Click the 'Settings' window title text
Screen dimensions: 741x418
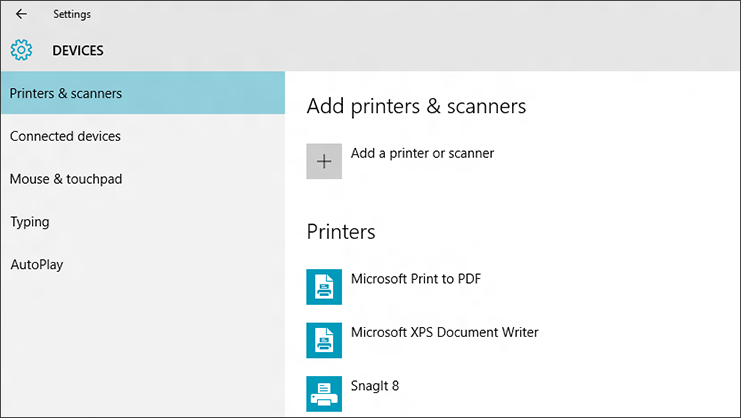coord(71,14)
